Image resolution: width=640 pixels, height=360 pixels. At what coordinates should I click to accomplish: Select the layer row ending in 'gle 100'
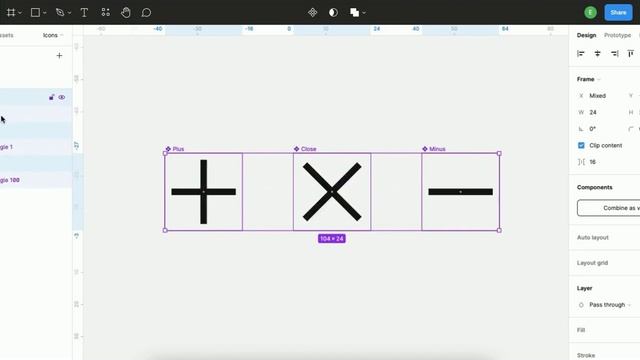point(36,180)
